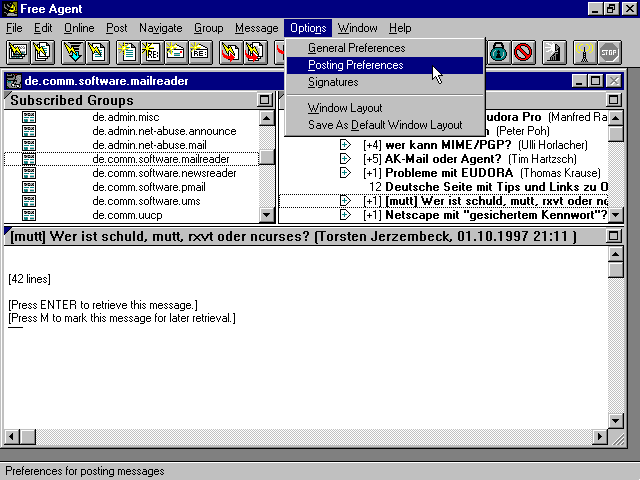Click the Subscribed Groups scrollbar thumb

(x=267, y=157)
